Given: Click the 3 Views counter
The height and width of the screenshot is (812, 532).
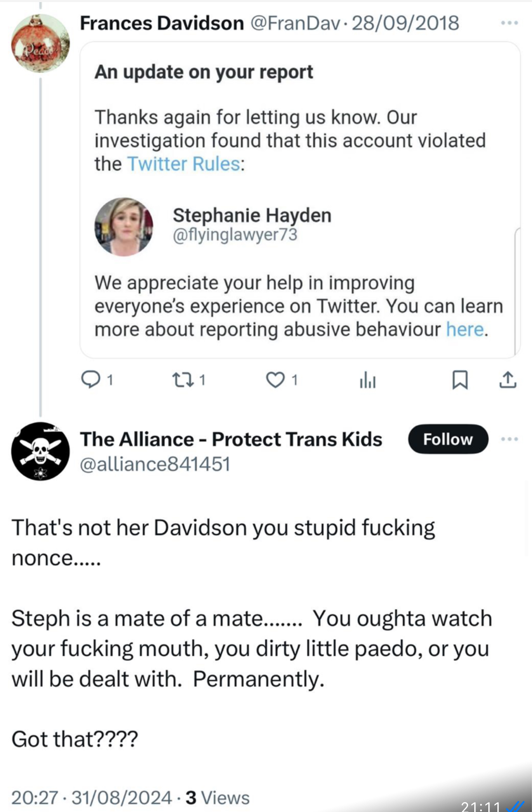Looking at the screenshot, I should (x=217, y=798).
